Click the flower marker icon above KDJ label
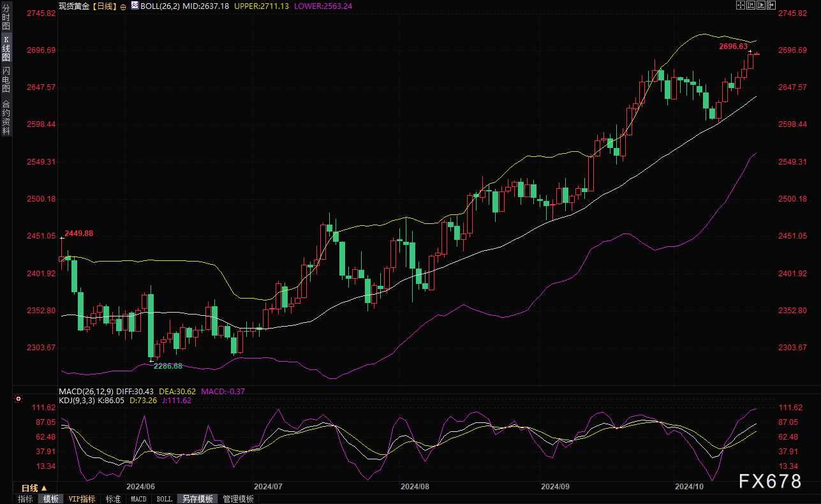The width and height of the screenshot is (821, 504). click(x=19, y=399)
